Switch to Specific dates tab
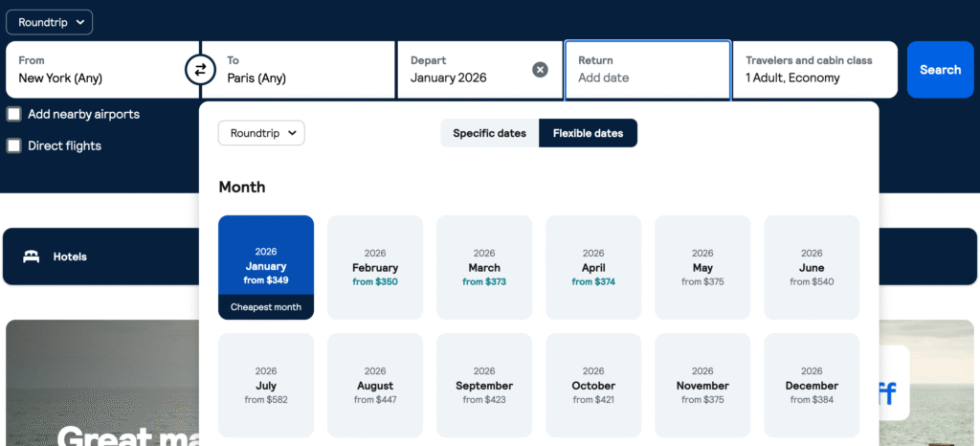 tap(489, 133)
